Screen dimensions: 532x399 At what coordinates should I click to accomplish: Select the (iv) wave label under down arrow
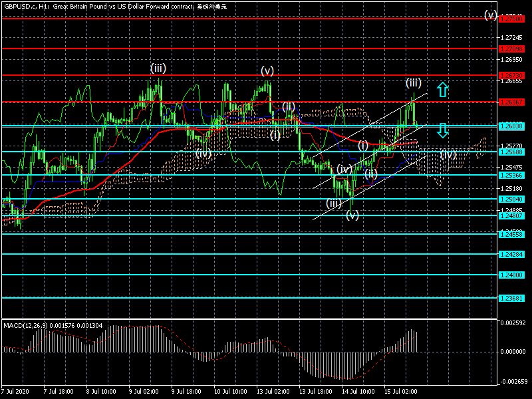pyautogui.click(x=448, y=155)
